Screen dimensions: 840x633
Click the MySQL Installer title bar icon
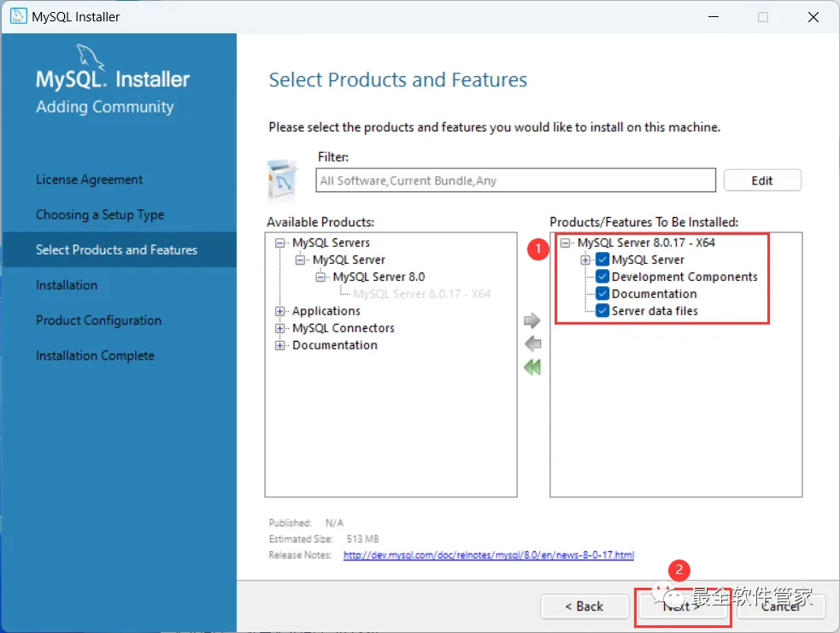[x=18, y=16]
